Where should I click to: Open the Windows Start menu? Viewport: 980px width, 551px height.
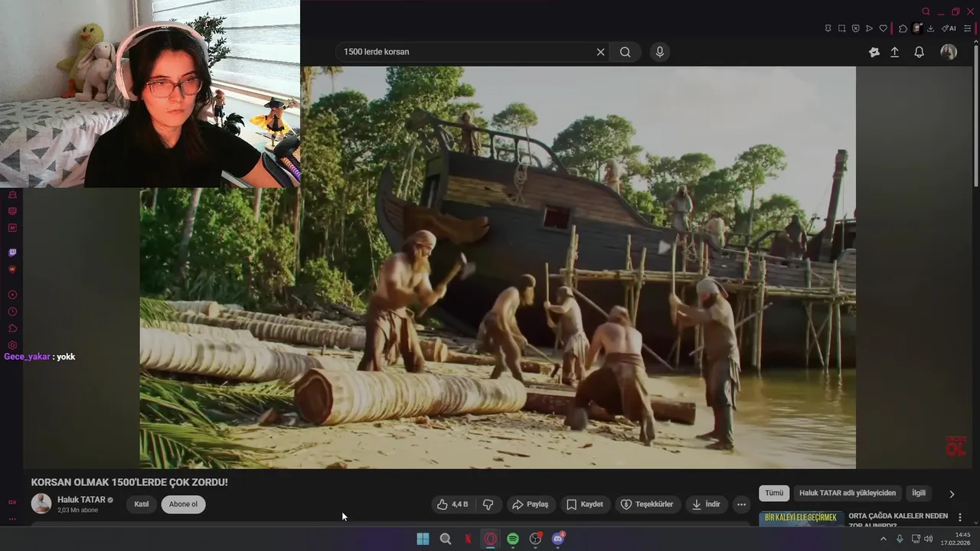(x=423, y=539)
